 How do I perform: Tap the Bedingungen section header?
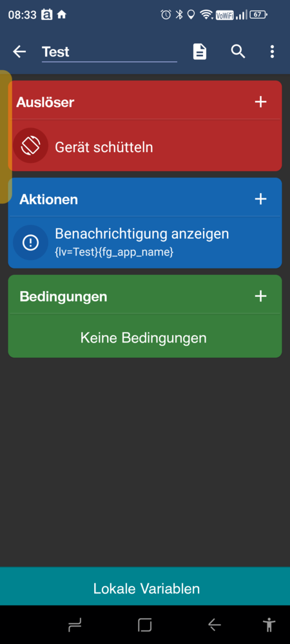tap(63, 296)
